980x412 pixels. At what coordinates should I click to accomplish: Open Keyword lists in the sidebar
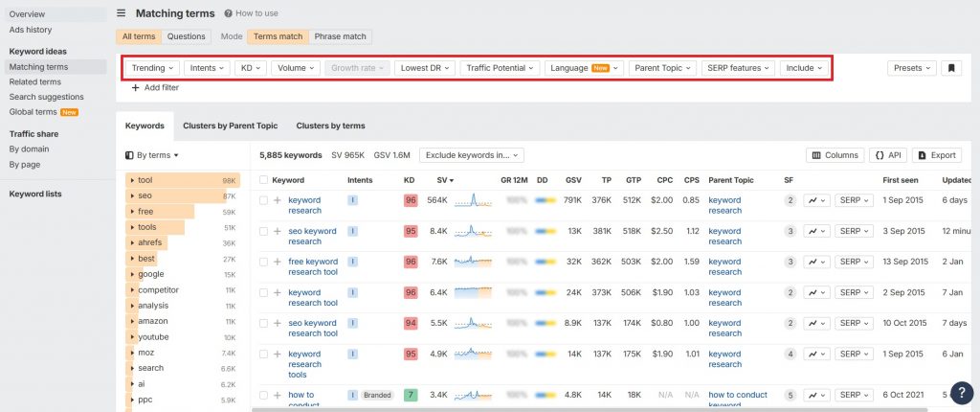pos(35,195)
